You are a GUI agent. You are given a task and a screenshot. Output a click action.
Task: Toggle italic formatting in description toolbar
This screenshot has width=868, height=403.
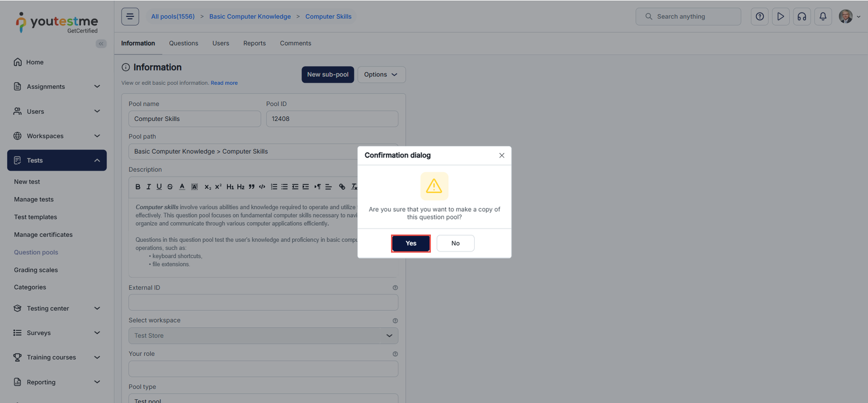pos(149,187)
